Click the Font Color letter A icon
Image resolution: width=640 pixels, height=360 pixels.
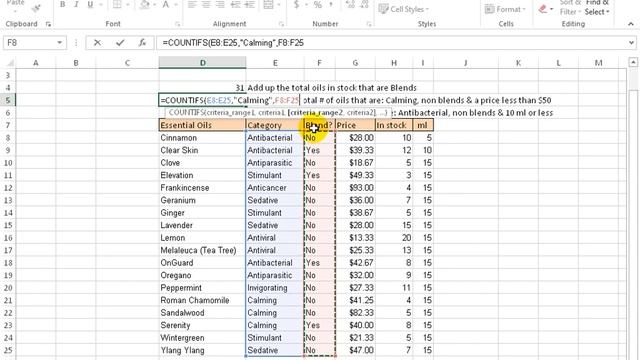coord(166,4)
